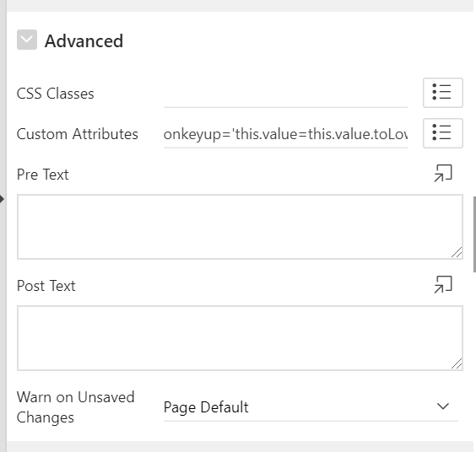Viewport: 476px width, 452px height.
Task: Open the Warn on Unsaved Changes dropdown
Action: click(x=311, y=407)
